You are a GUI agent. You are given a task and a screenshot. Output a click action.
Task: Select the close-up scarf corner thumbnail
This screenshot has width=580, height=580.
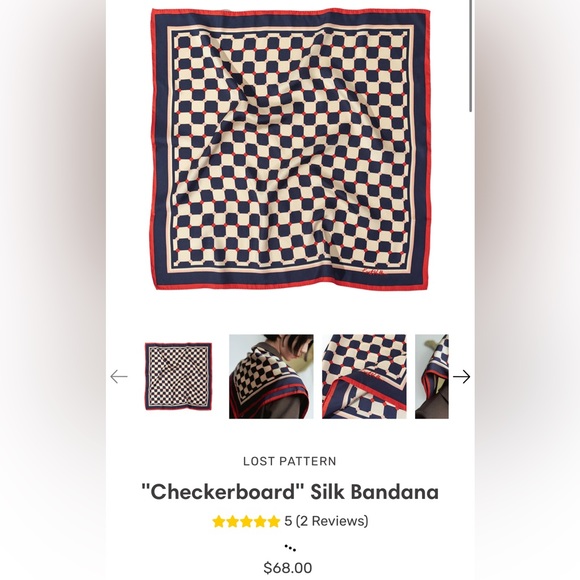[364, 377]
